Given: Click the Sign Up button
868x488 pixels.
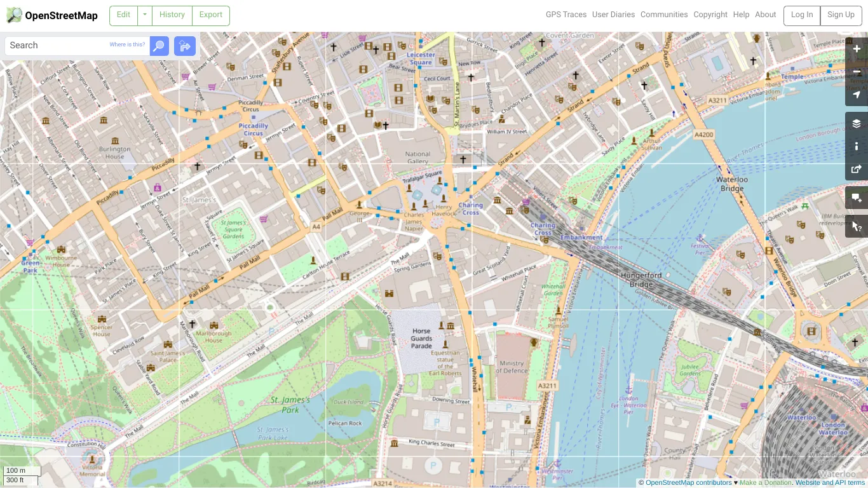Looking at the screenshot, I should (840, 15).
